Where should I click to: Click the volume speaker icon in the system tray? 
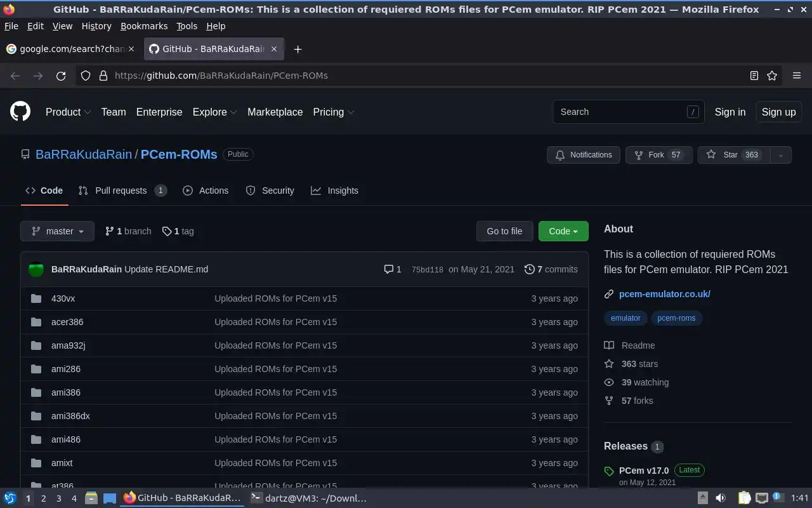[x=721, y=498]
